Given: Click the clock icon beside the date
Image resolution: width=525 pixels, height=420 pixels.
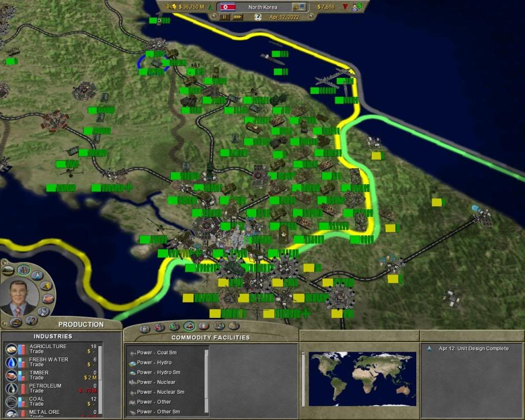Looking at the screenshot, I should tap(258, 17).
